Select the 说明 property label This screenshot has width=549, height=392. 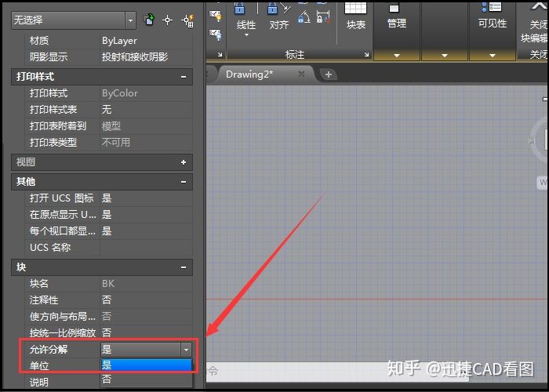[x=39, y=382]
